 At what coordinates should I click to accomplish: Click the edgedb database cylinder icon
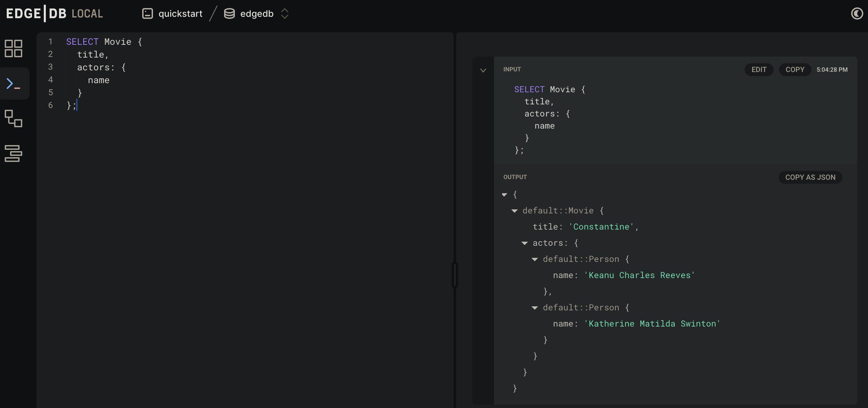tap(229, 14)
